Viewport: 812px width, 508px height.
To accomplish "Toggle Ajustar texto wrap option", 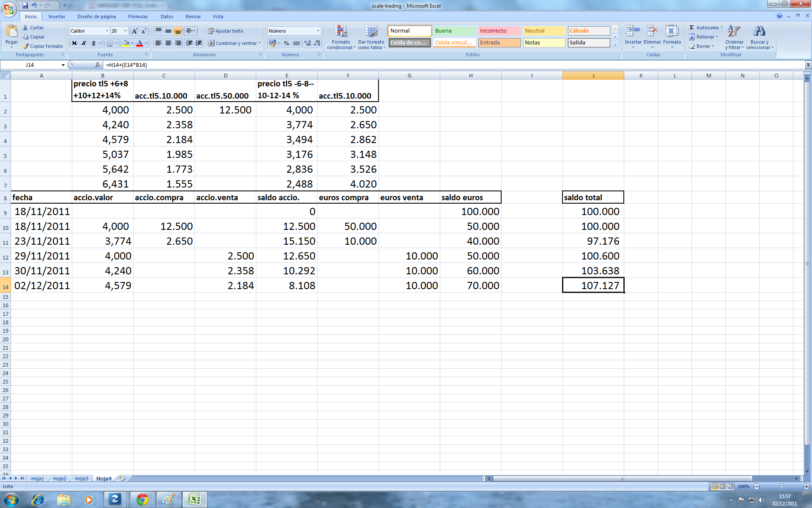I will [225, 31].
